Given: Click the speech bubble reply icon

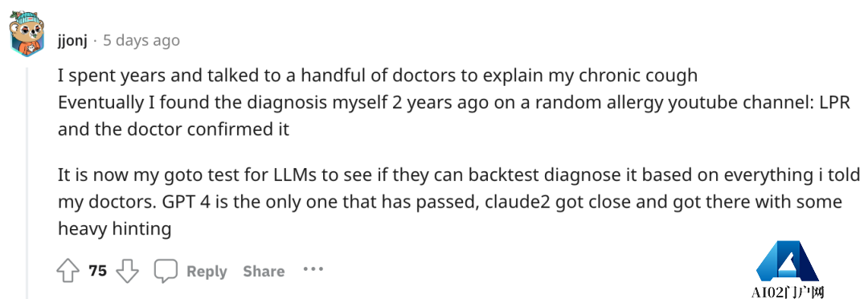Looking at the screenshot, I should pyautogui.click(x=166, y=271).
